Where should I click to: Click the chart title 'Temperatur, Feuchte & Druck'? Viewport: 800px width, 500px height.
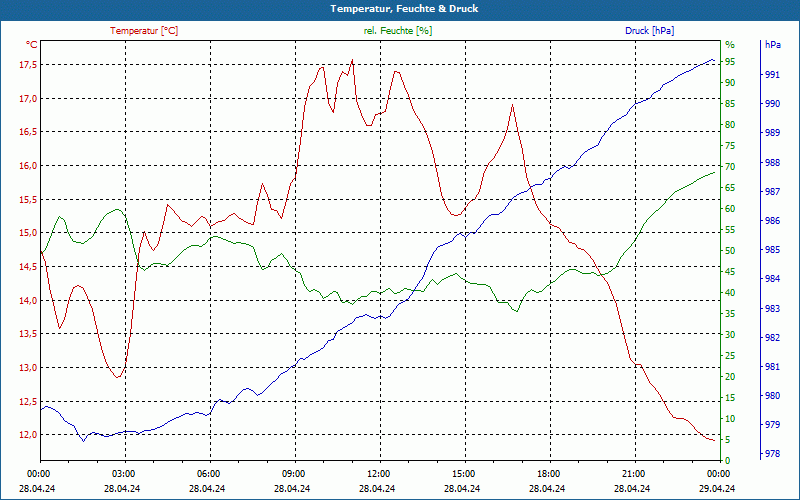click(404, 9)
